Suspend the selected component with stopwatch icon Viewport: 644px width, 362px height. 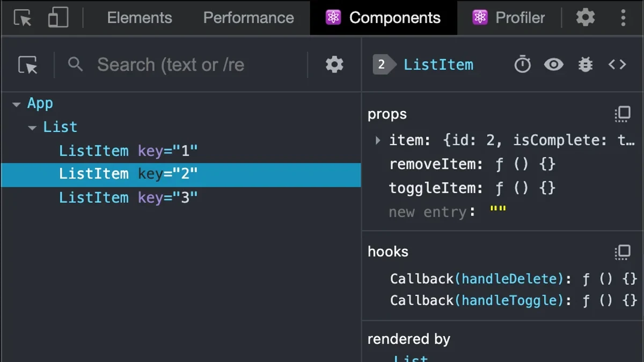coord(522,65)
